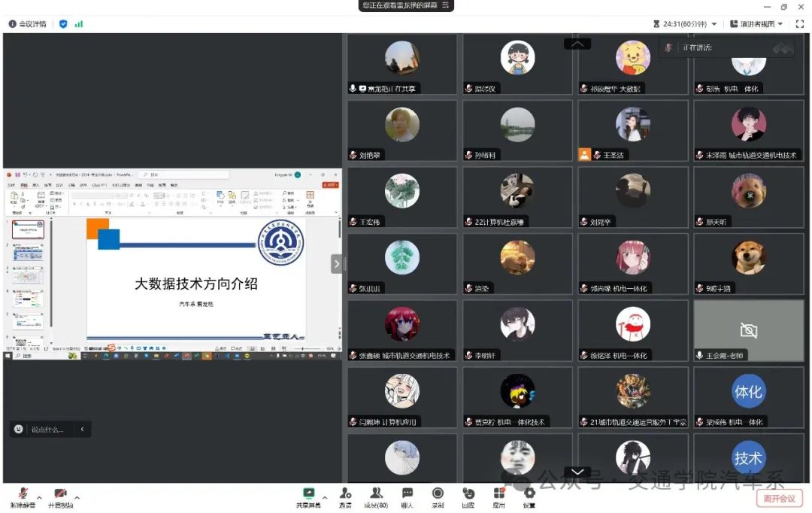Open Meeting Details (会议详情)
The image size is (812, 513).
27,24
